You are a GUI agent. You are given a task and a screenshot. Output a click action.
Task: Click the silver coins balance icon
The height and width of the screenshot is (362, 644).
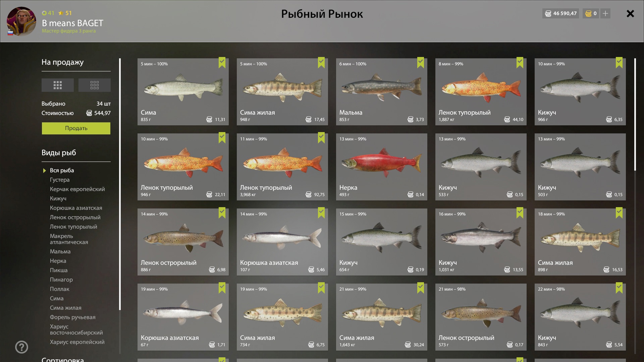pos(548,13)
